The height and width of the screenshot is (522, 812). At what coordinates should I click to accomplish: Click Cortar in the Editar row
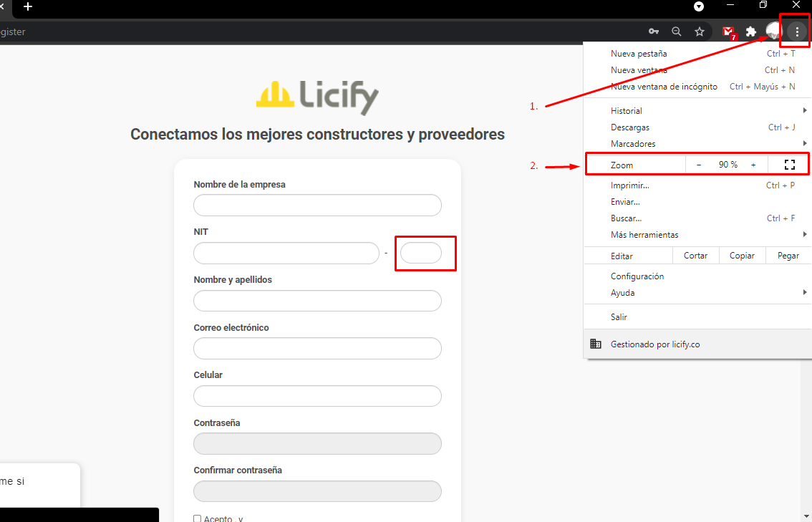(695, 256)
